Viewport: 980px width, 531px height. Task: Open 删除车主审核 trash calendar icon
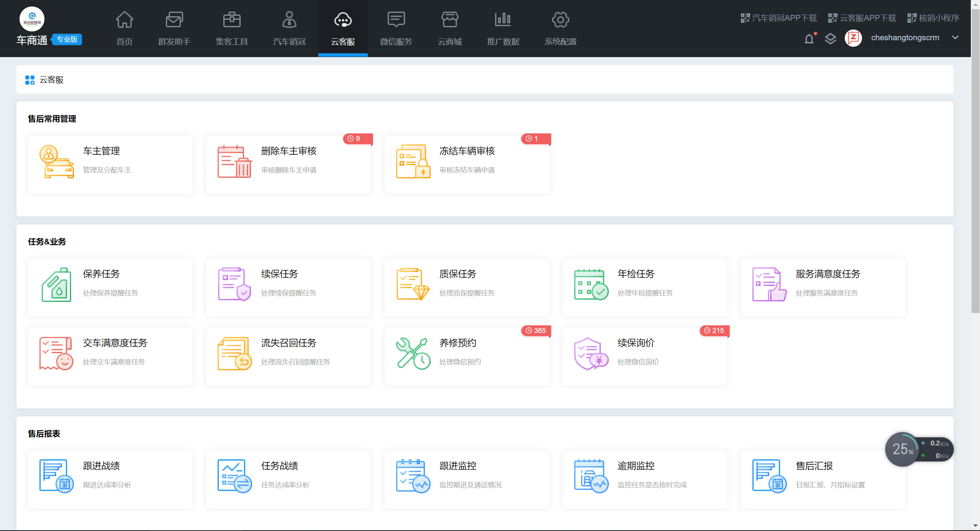[x=234, y=161]
